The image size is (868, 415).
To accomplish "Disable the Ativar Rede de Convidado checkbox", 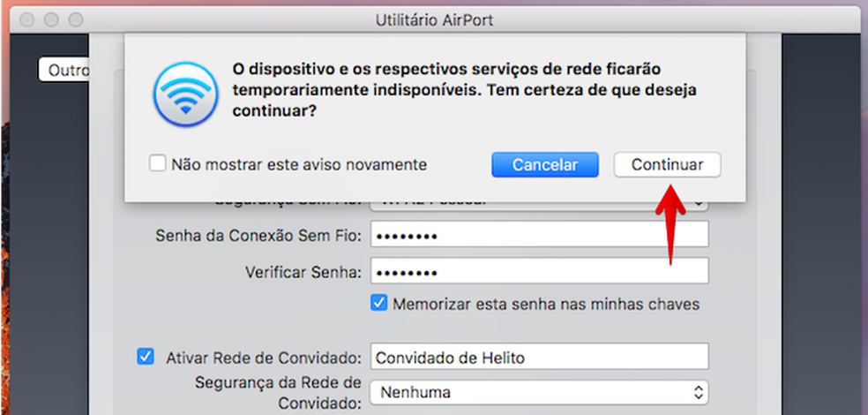I will tap(146, 357).
